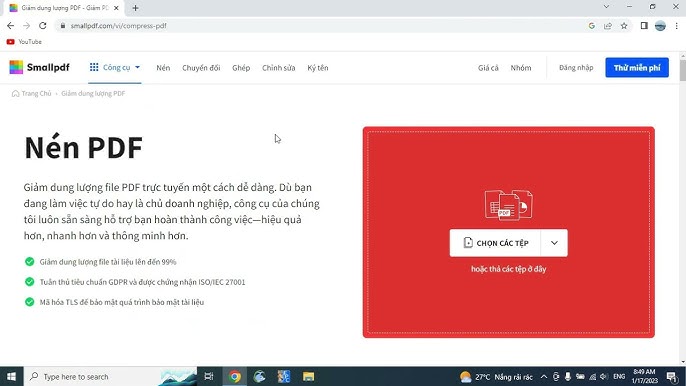The height and width of the screenshot is (386, 686).
Task: Click the Đăng nhập login link
Action: [x=576, y=68]
